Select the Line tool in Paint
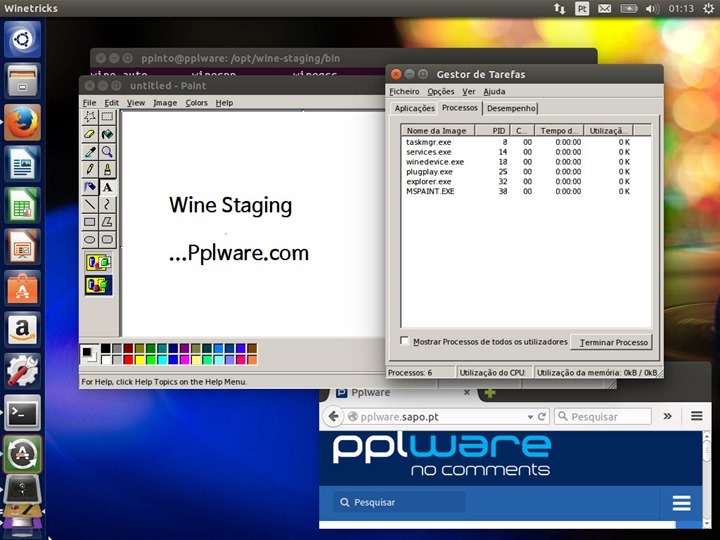This screenshot has width=720, height=540. (90, 204)
